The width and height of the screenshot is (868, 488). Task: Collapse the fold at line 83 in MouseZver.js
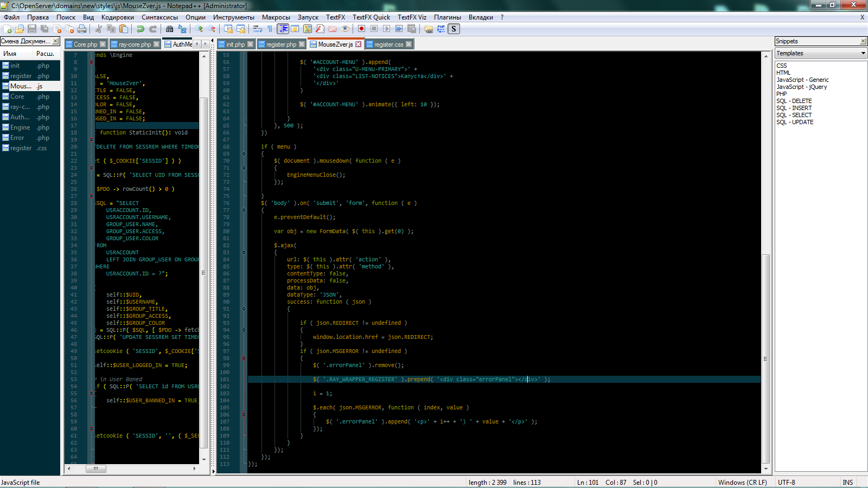tap(244, 252)
